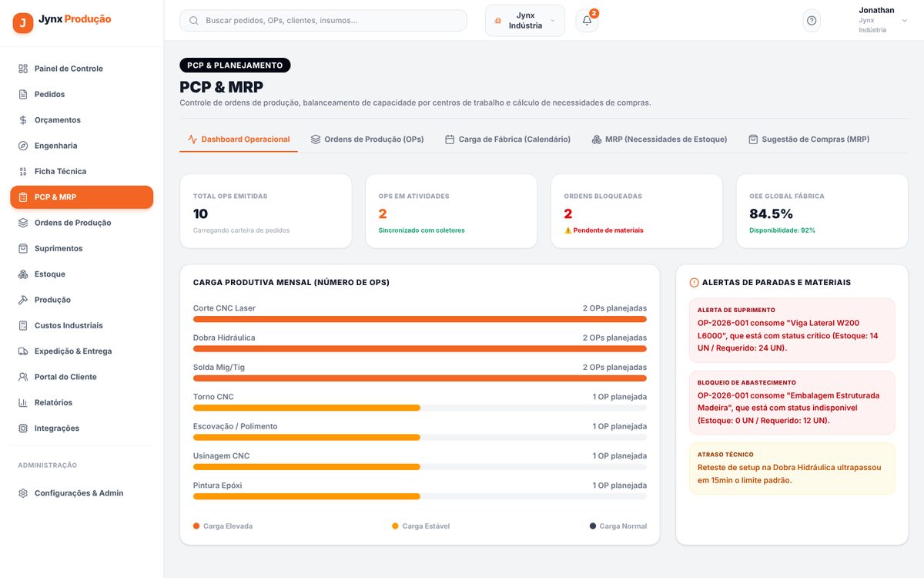Screen dimensions: 924x578
Task: Click 'Dobra Hidráulica' row label
Action: click(224, 338)
